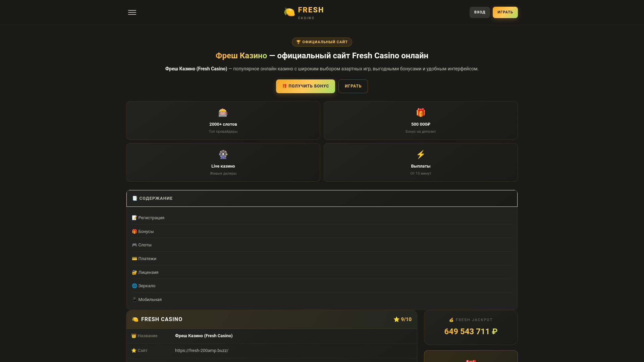Click the Бонус на депозит caption

pyautogui.click(x=421, y=132)
